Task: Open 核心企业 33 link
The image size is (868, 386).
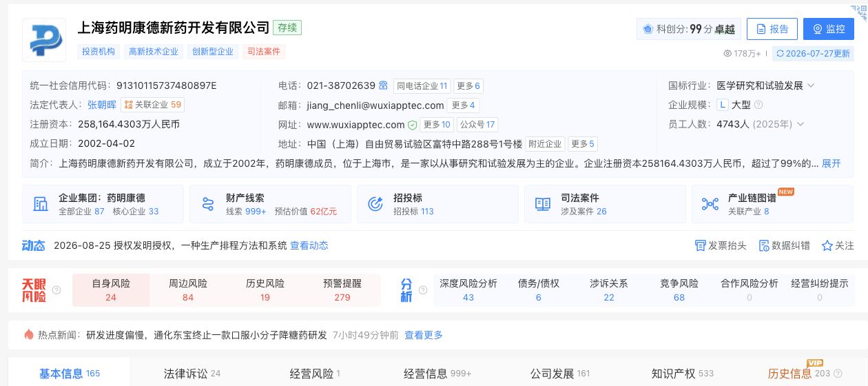Action: tap(136, 212)
